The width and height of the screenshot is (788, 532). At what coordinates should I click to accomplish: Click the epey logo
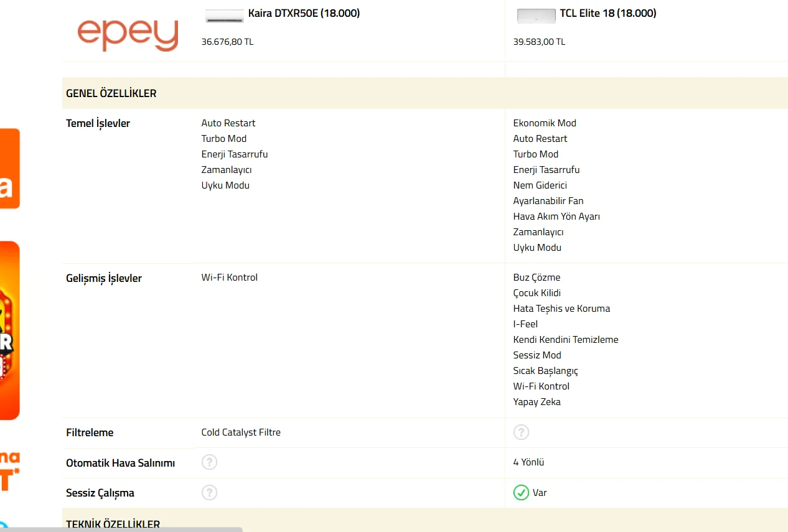coord(128,34)
